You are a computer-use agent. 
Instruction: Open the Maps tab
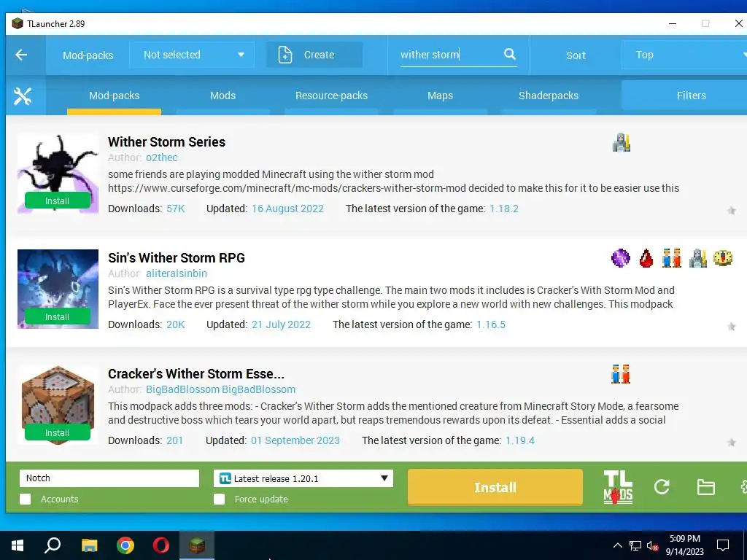click(440, 96)
